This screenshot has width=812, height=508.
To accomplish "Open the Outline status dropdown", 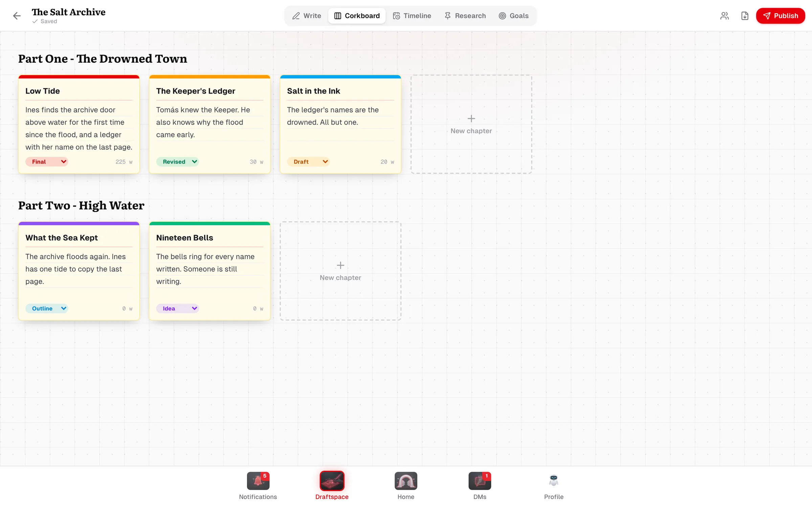I will point(47,308).
